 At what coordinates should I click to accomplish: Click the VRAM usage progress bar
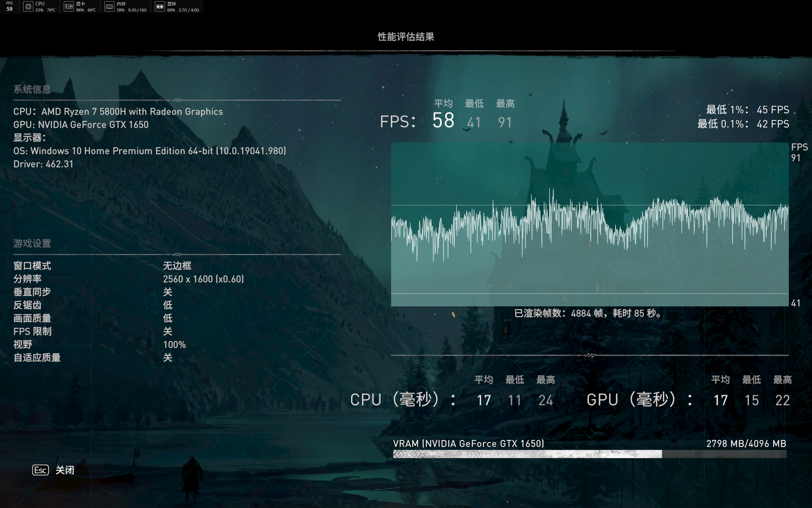tap(590, 454)
